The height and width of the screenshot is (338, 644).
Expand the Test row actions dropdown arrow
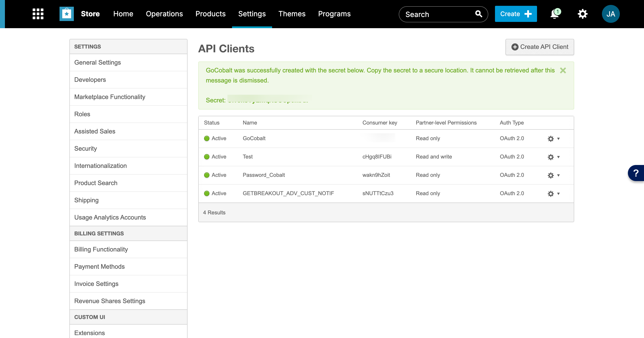point(558,157)
